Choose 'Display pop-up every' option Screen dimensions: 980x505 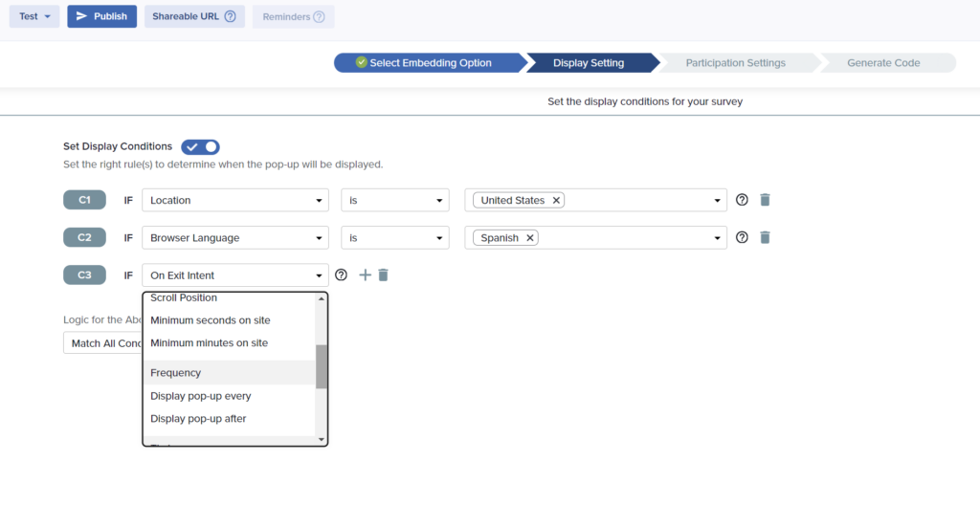click(200, 396)
